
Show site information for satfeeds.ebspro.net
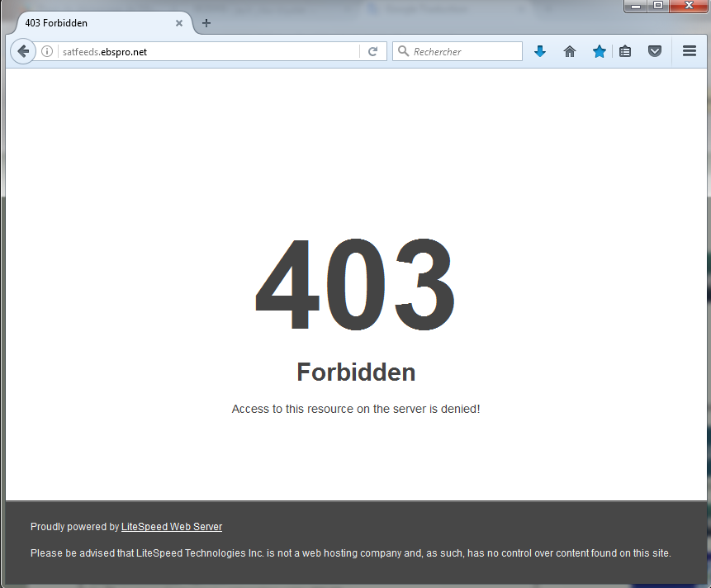click(x=47, y=51)
